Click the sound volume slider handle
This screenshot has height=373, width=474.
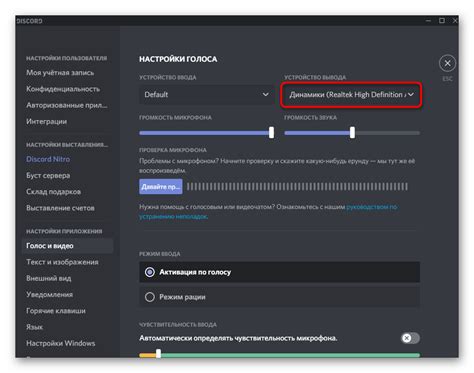click(352, 132)
